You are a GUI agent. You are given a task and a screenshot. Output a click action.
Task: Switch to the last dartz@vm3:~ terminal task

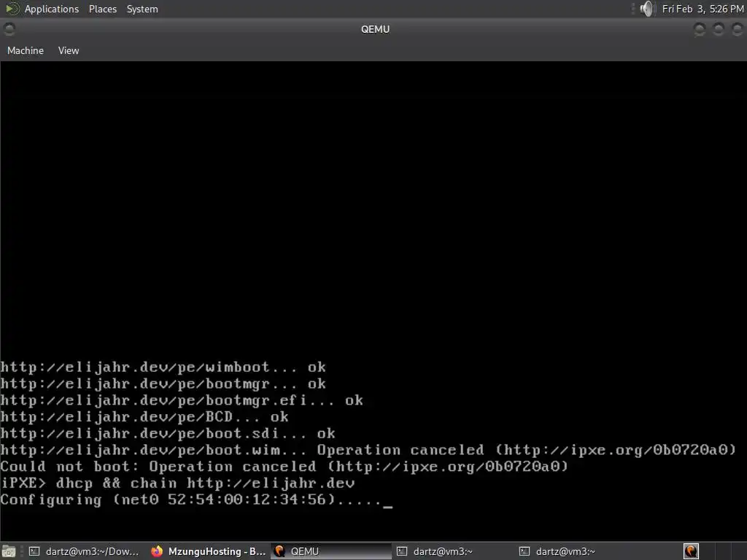click(x=576, y=551)
